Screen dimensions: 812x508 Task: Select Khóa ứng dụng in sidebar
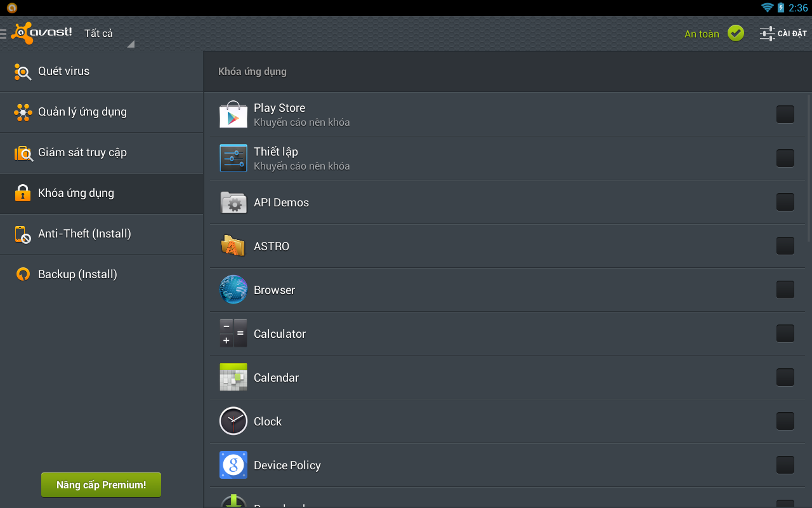pyautogui.click(x=101, y=194)
